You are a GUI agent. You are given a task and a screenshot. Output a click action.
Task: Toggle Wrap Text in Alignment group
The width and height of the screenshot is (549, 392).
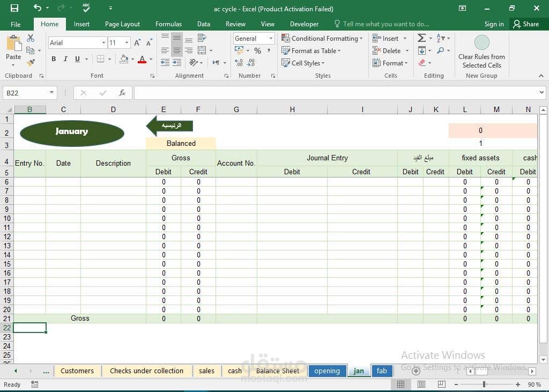click(x=202, y=38)
